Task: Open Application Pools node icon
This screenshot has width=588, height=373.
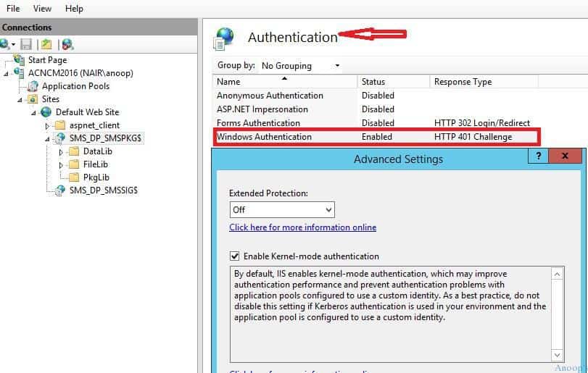Action: click(x=33, y=86)
